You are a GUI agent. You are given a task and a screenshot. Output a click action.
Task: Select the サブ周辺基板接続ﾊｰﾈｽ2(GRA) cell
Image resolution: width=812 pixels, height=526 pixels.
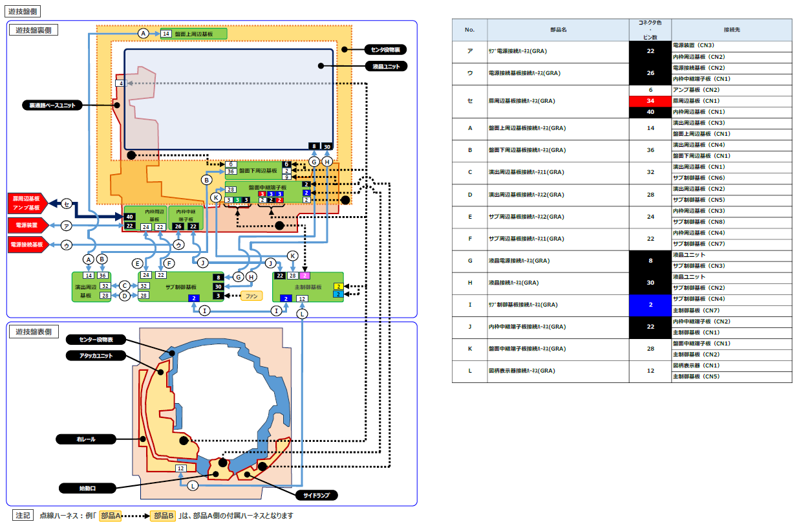tap(559, 216)
